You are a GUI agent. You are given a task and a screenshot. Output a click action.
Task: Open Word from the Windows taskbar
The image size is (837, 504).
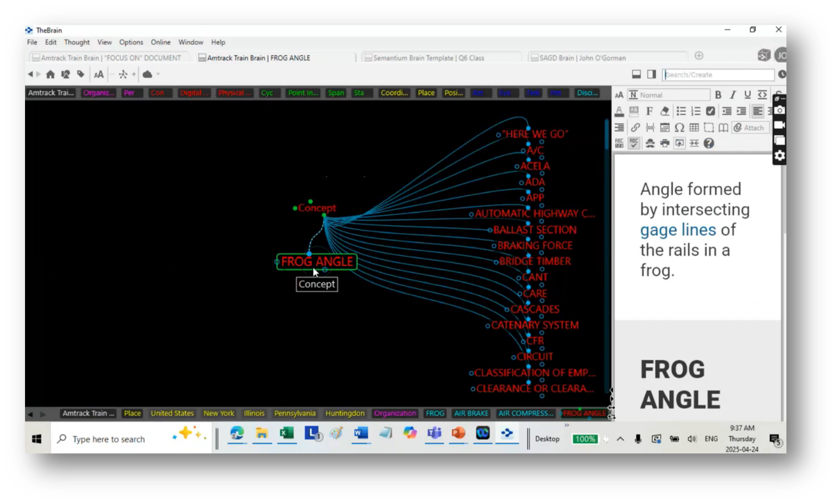pyautogui.click(x=360, y=434)
